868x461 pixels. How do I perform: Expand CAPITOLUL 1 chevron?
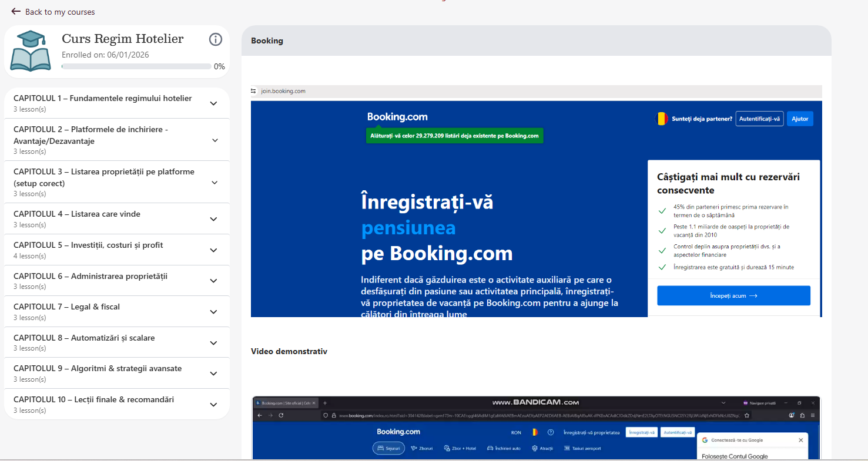click(x=213, y=103)
